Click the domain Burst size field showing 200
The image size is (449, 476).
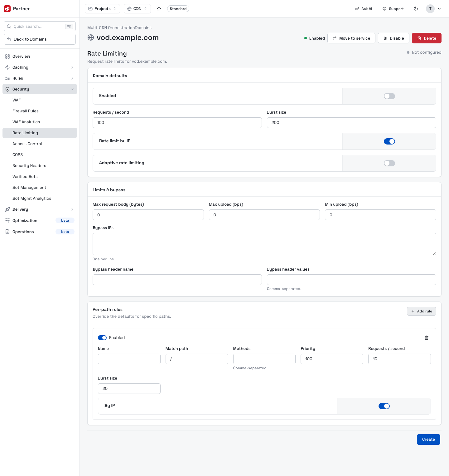(x=351, y=123)
